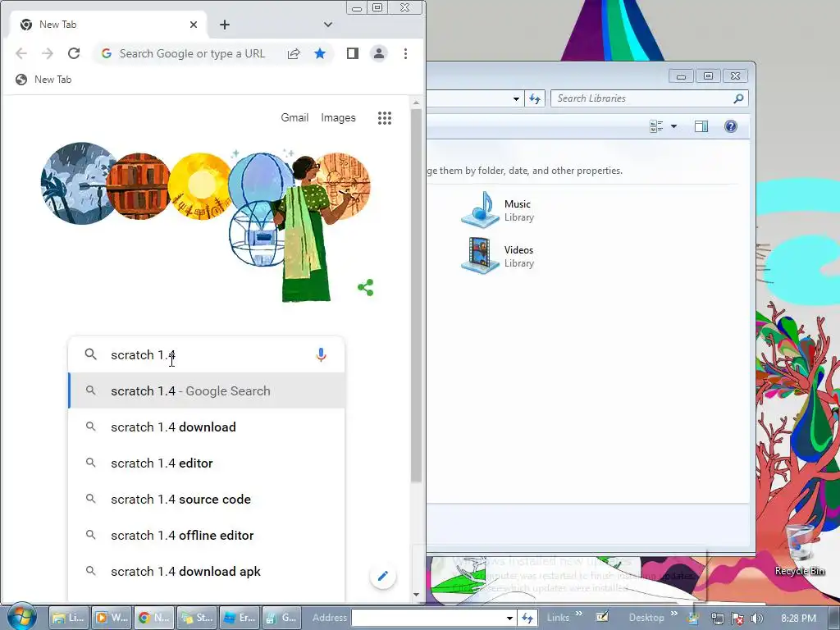The height and width of the screenshot is (630, 840).
Task: Select 'scratch 1.4 download apk' suggestion
Action: [206, 571]
